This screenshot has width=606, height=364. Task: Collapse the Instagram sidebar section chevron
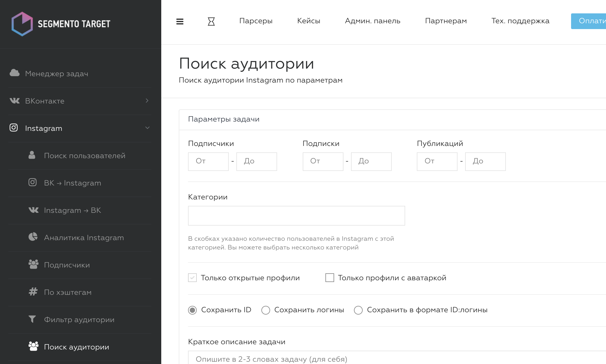[147, 128]
